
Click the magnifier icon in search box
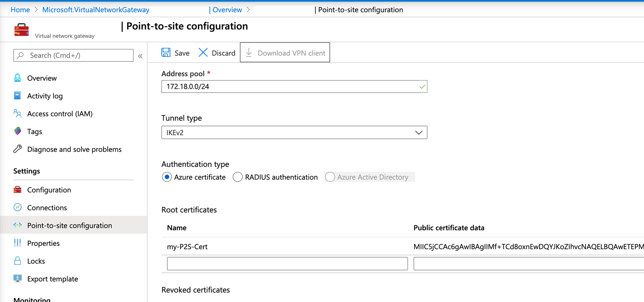(x=21, y=55)
